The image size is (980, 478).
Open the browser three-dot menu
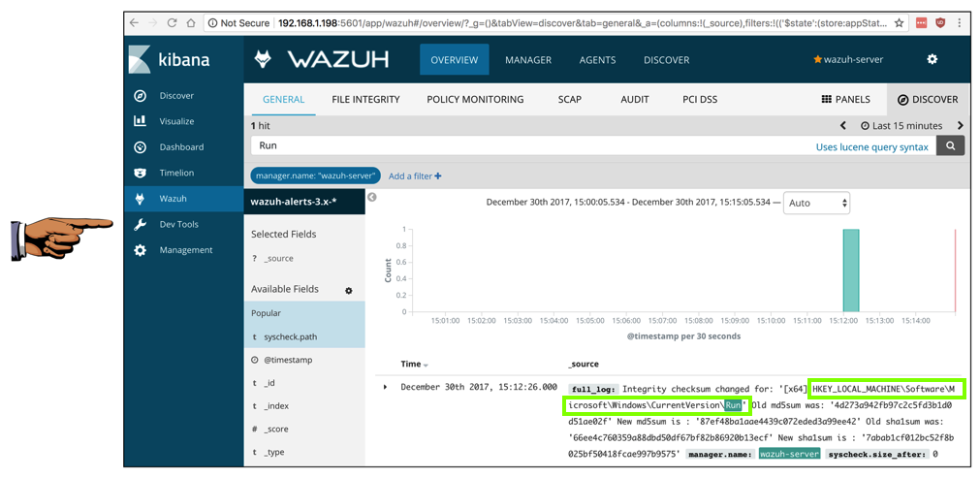click(960, 23)
